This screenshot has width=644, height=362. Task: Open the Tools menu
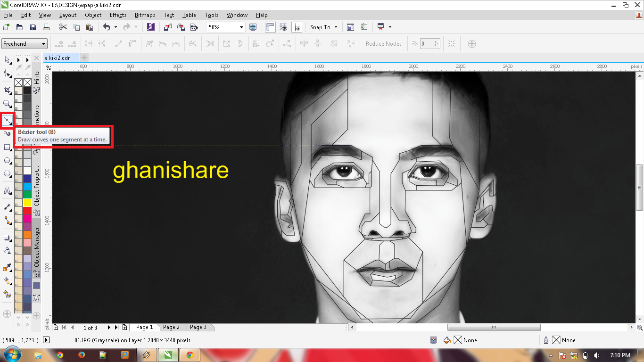[211, 15]
